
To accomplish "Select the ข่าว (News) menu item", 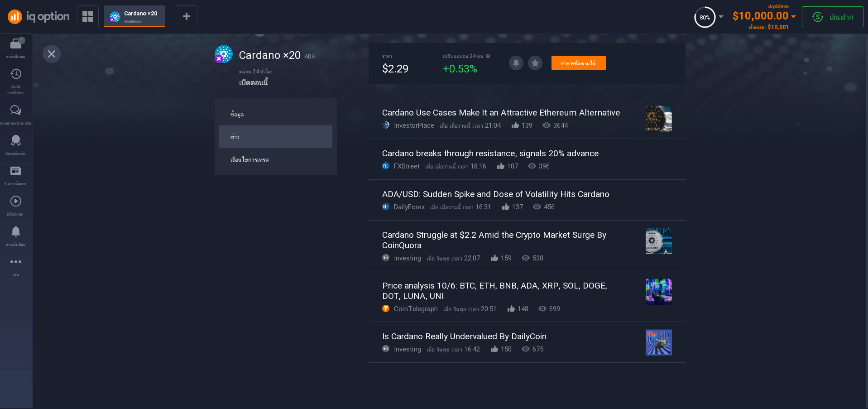I will [x=275, y=137].
